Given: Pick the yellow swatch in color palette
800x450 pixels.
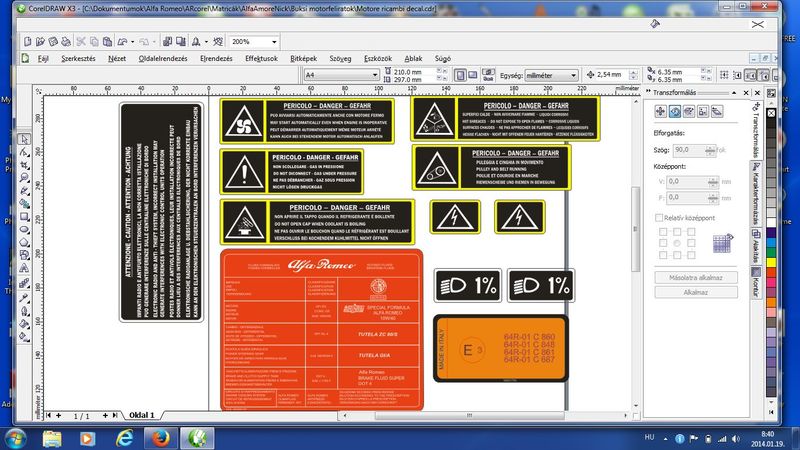Looking at the screenshot, I should coord(771,262).
